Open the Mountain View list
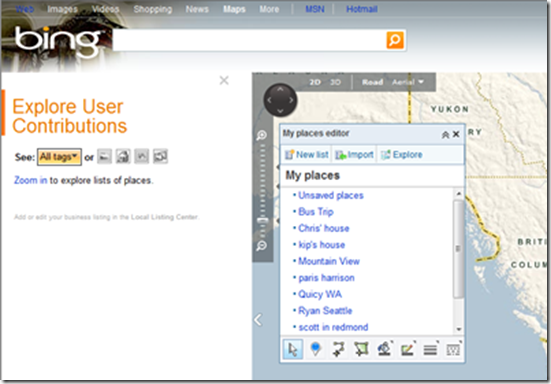 click(x=329, y=261)
